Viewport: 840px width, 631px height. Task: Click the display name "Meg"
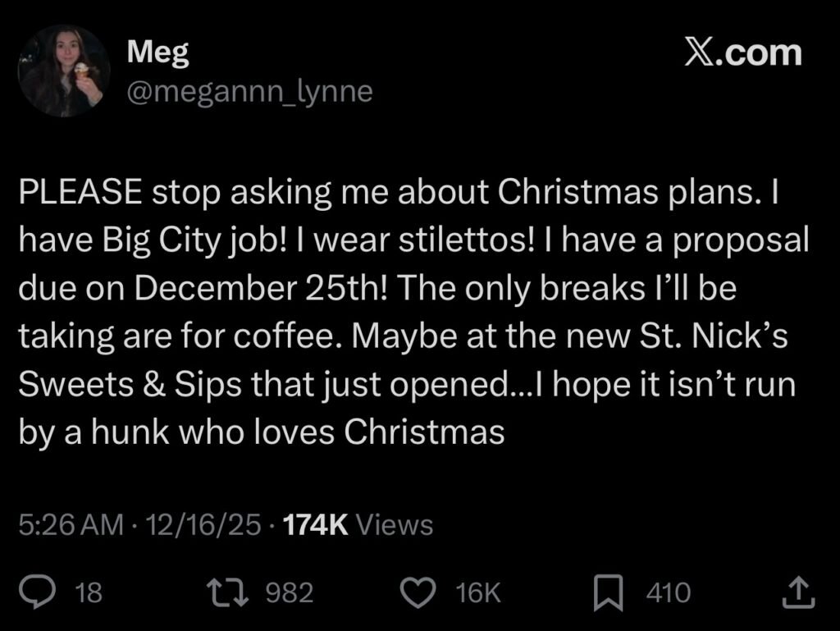158,53
